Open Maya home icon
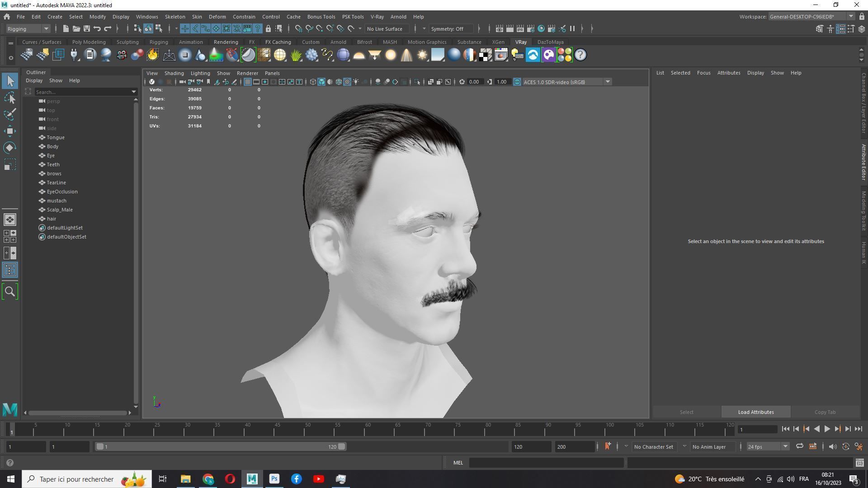Image resolution: width=868 pixels, height=488 pixels. (7, 17)
